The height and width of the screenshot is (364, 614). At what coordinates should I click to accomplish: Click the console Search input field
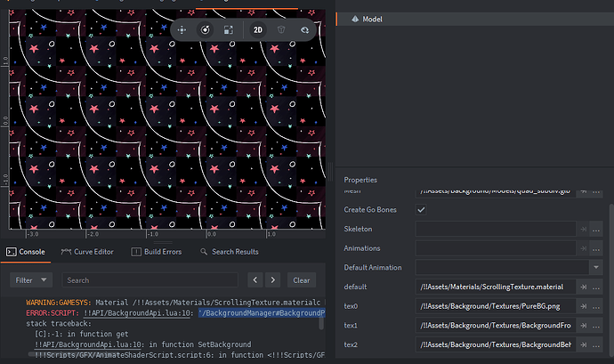(151, 279)
